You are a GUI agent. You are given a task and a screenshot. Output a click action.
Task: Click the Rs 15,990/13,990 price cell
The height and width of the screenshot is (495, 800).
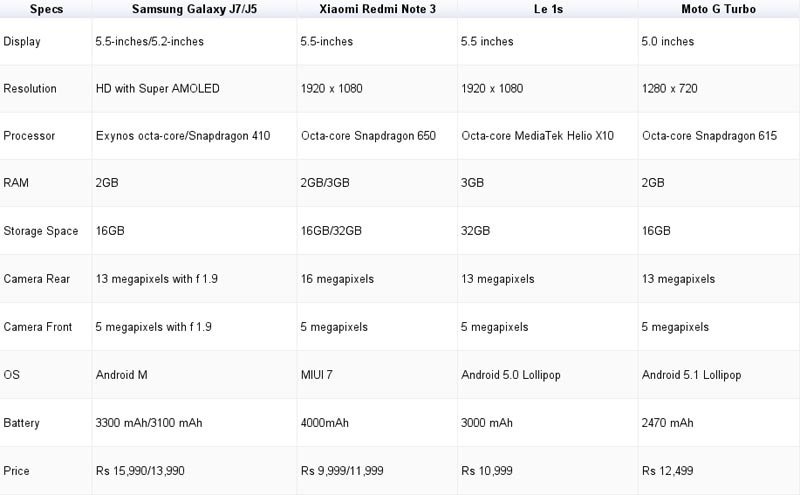(x=140, y=471)
